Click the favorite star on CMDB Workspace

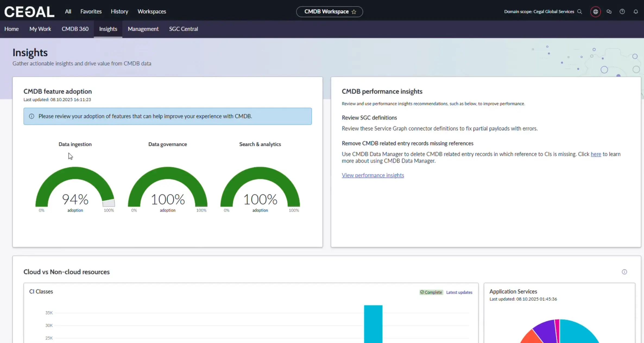click(354, 12)
